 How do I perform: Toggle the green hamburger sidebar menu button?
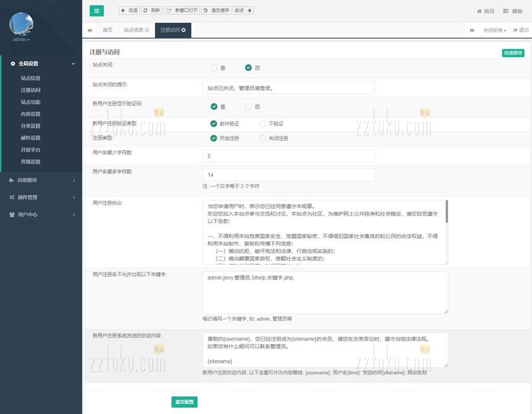(x=96, y=11)
